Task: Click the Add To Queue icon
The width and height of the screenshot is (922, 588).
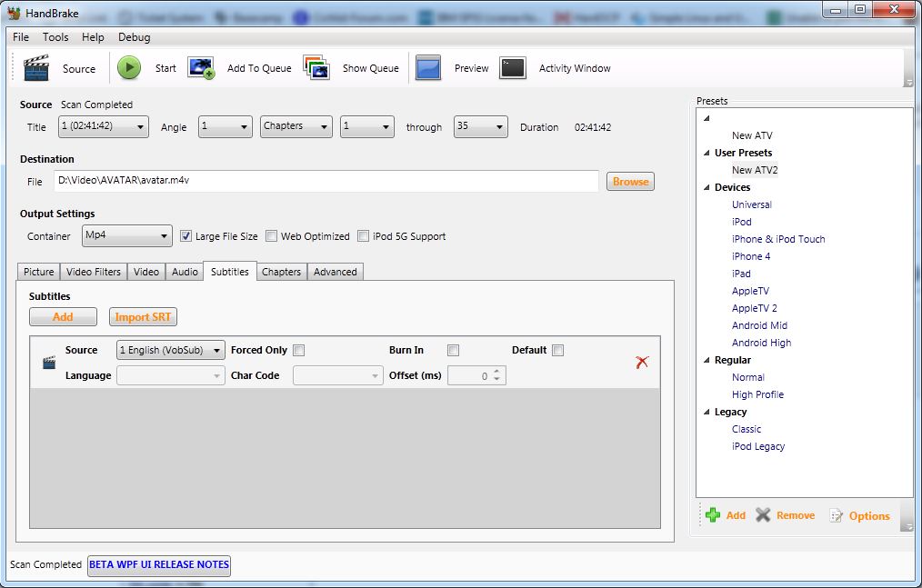Action: [201, 67]
